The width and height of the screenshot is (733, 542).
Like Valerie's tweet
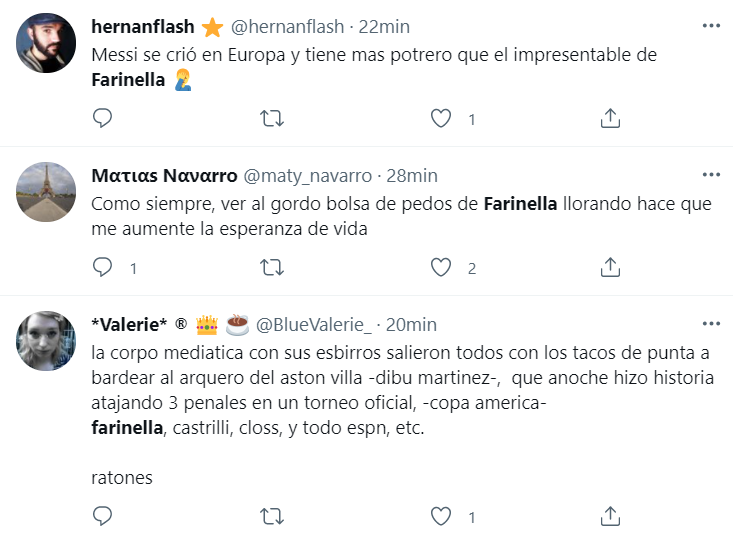pyautogui.click(x=441, y=517)
